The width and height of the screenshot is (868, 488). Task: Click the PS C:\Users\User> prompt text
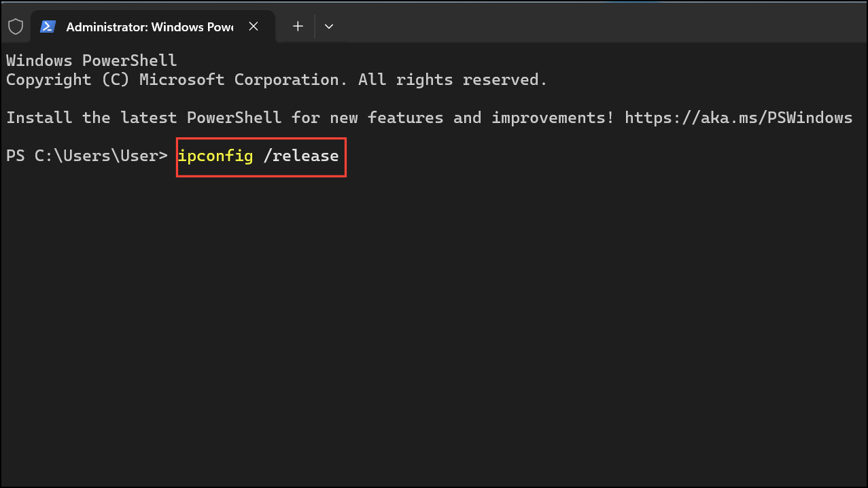[x=87, y=156]
